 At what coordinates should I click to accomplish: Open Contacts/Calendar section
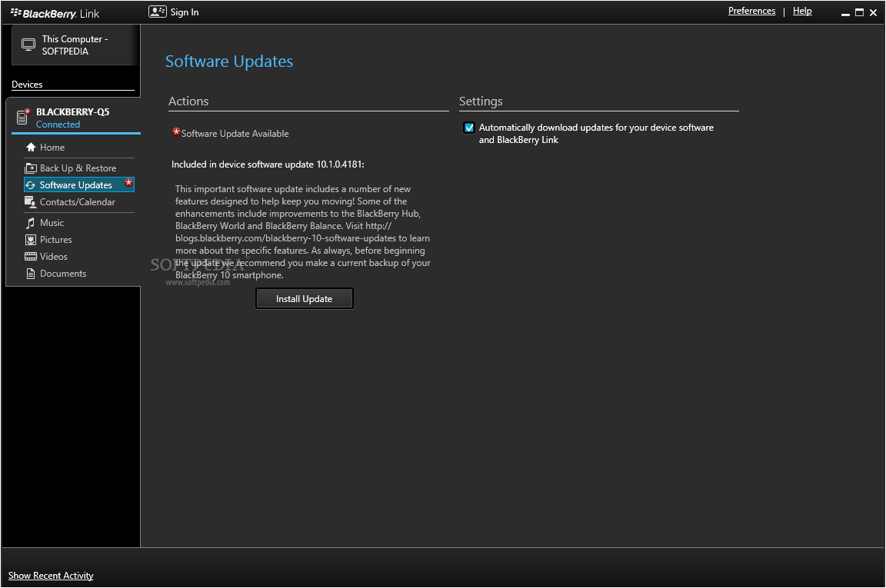click(x=79, y=202)
